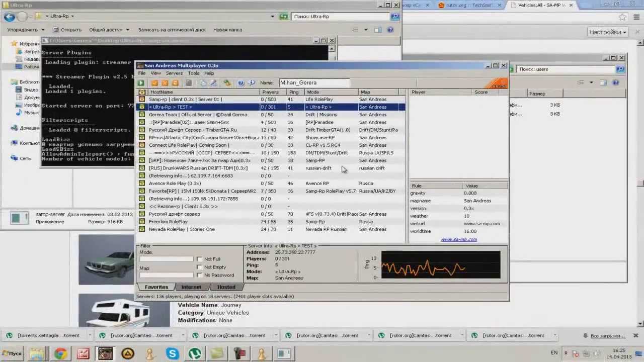Expand the Общий доступ dropdown

coord(109,30)
